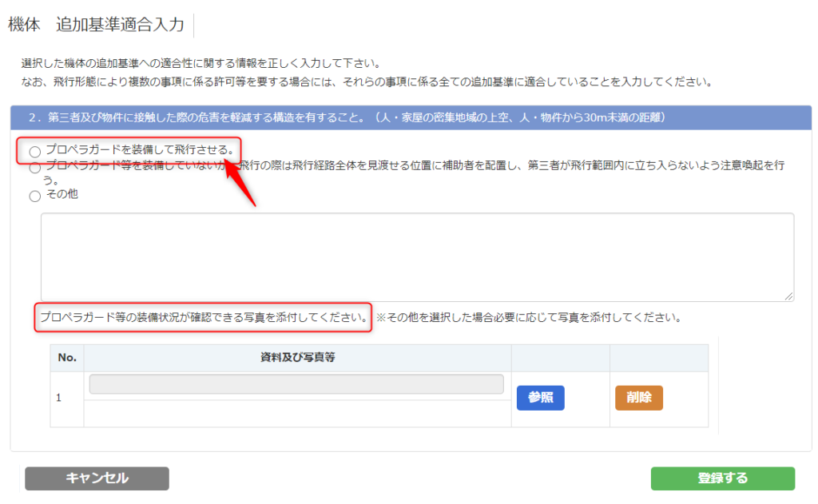818x504 pixels.
Task: Click the 資料及び写真等 column header
Action: point(297,358)
